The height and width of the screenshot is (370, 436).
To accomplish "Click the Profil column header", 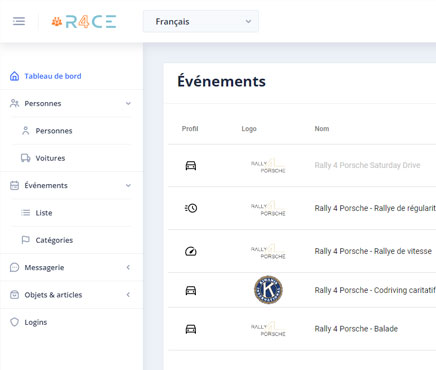I will tap(190, 129).
